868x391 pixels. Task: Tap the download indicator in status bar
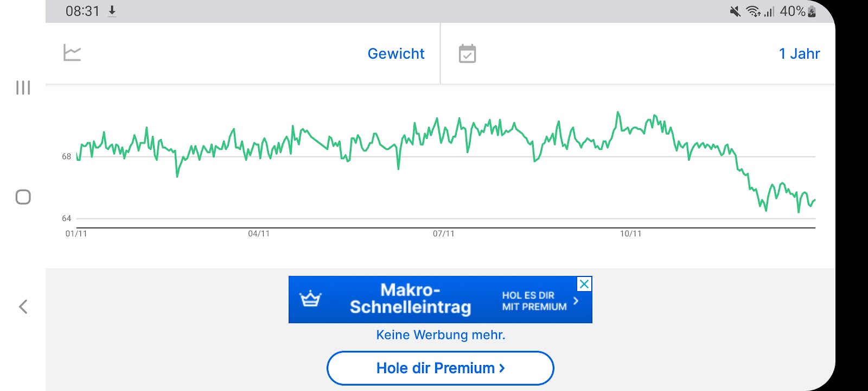(112, 11)
